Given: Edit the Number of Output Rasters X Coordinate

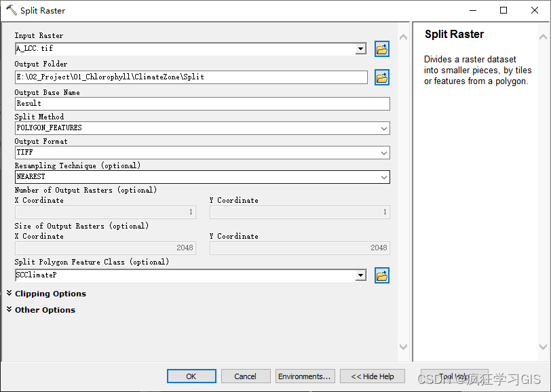Looking at the screenshot, I should coord(105,212).
